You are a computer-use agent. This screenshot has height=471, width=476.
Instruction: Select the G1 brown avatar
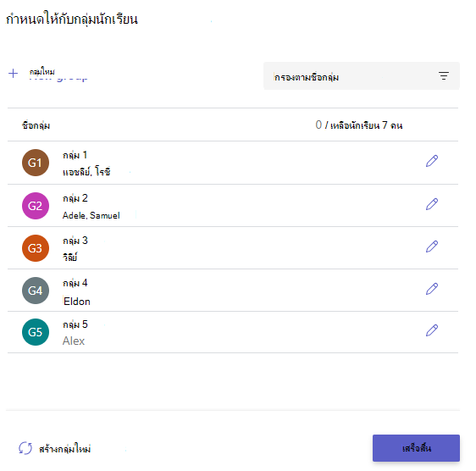[36, 163]
